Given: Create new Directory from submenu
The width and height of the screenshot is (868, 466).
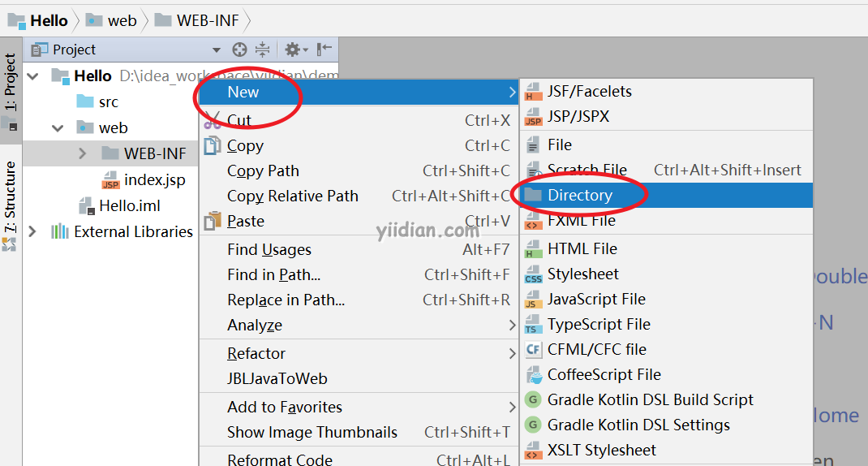Looking at the screenshot, I should tap(667, 196).
